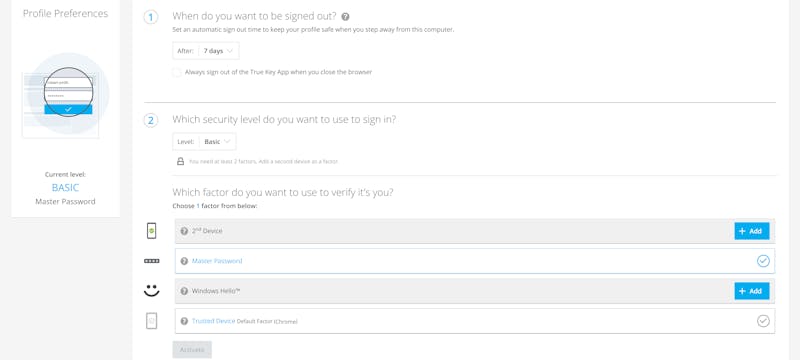This screenshot has height=360, width=800.
Task: Add Windows Hello as a factor
Action: click(x=752, y=291)
